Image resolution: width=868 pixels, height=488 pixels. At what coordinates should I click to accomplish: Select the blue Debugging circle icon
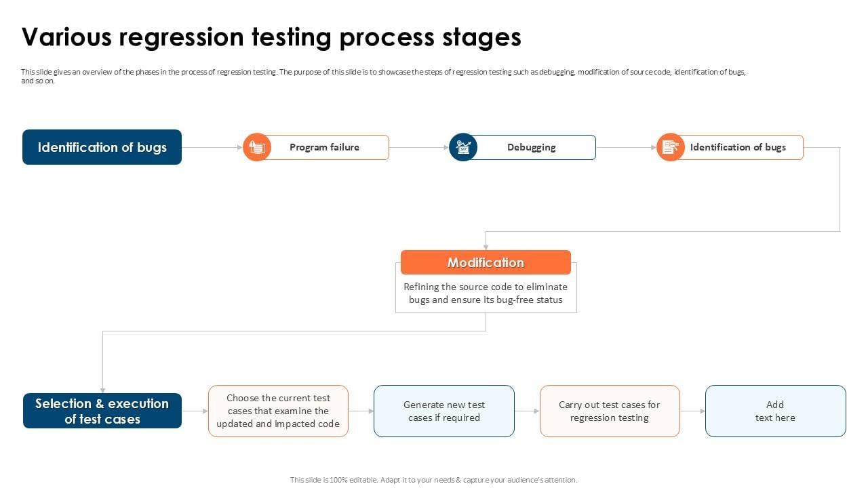pyautogui.click(x=463, y=147)
